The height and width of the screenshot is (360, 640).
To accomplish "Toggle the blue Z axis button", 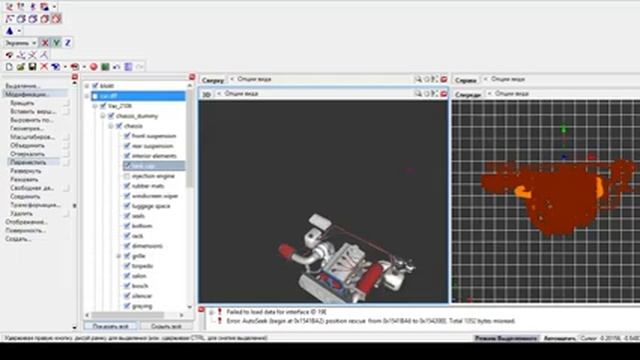I will (x=68, y=43).
